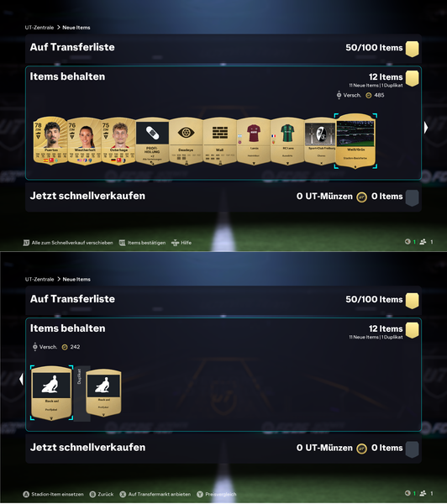The height and width of the screenshot is (504, 447).
Task: Choose the RC Lens green kit card
Action: [287, 141]
